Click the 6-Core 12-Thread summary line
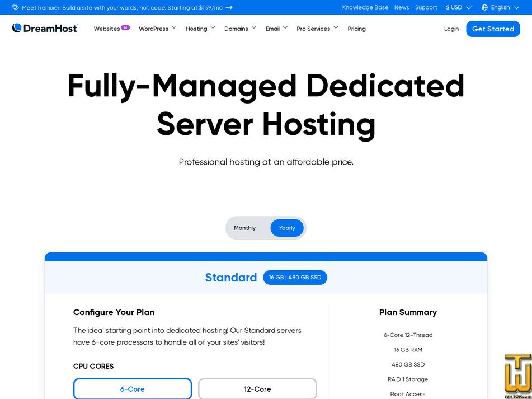This screenshot has width=532, height=399. pyautogui.click(x=408, y=335)
